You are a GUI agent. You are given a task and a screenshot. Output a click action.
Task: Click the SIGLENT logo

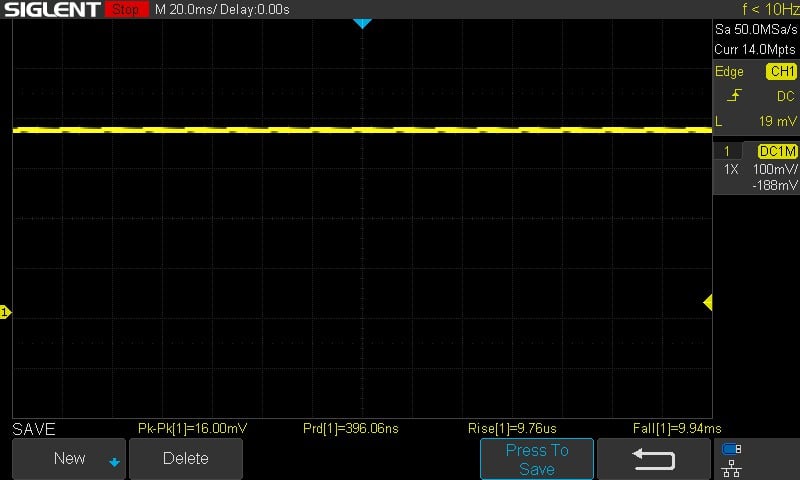tap(52, 9)
